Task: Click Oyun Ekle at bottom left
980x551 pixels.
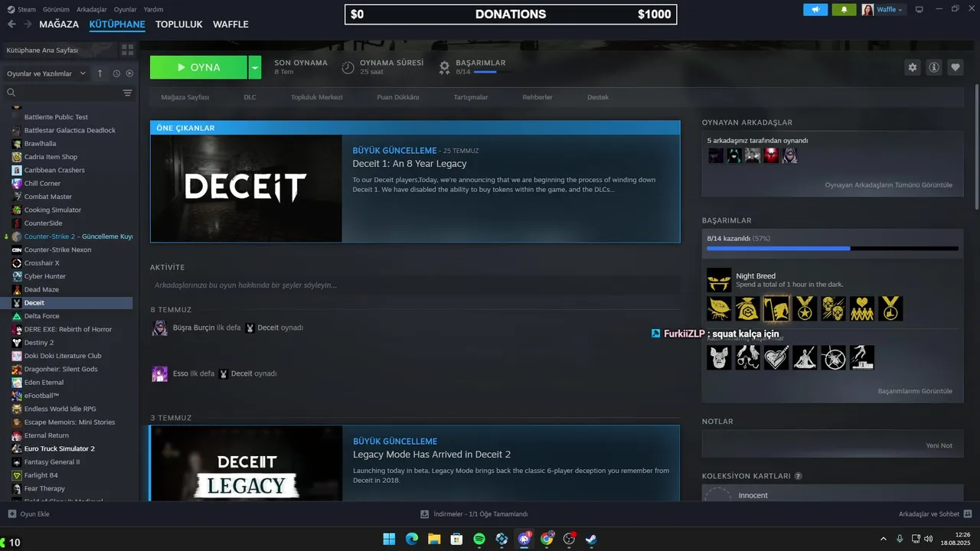Action: (28, 514)
